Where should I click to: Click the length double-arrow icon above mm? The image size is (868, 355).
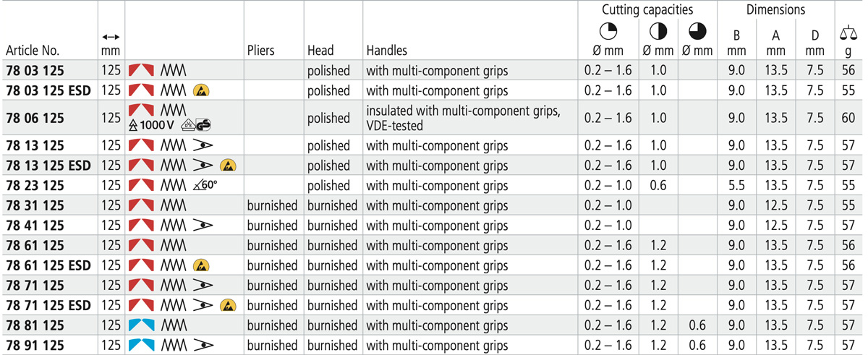click(111, 36)
